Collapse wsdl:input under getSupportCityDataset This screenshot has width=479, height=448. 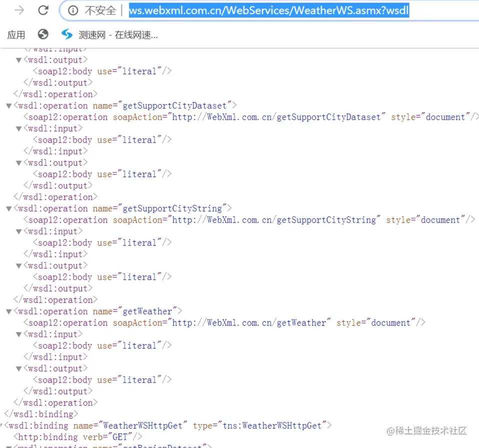point(18,129)
